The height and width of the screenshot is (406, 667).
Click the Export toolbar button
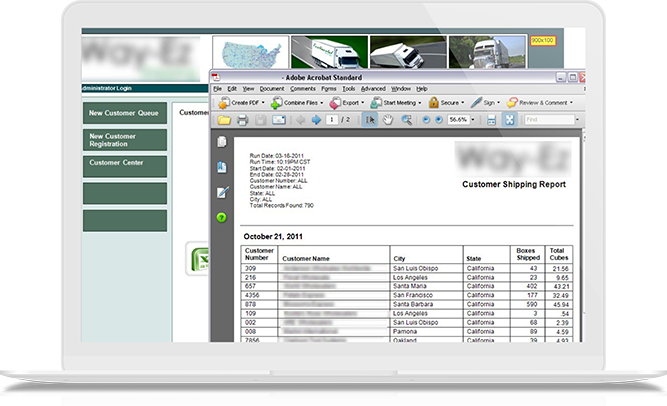click(x=347, y=103)
